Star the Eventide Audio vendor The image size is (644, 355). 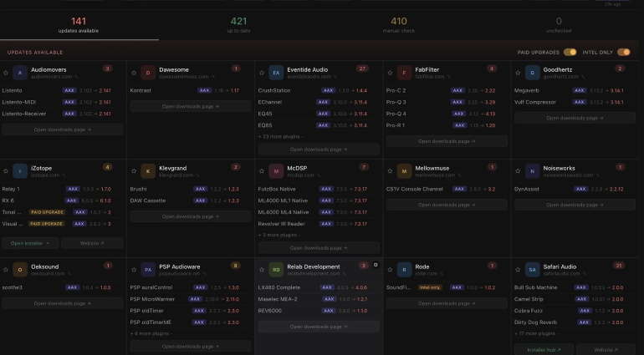coord(262,73)
